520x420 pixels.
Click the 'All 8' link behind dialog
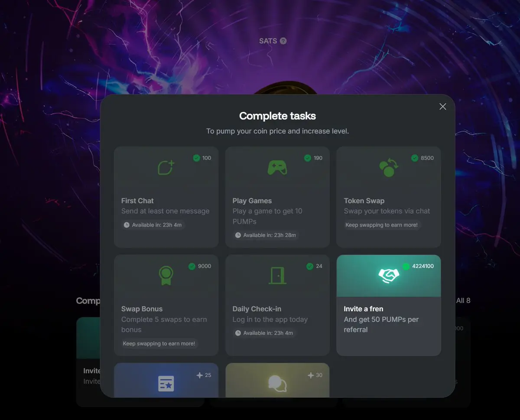463,300
